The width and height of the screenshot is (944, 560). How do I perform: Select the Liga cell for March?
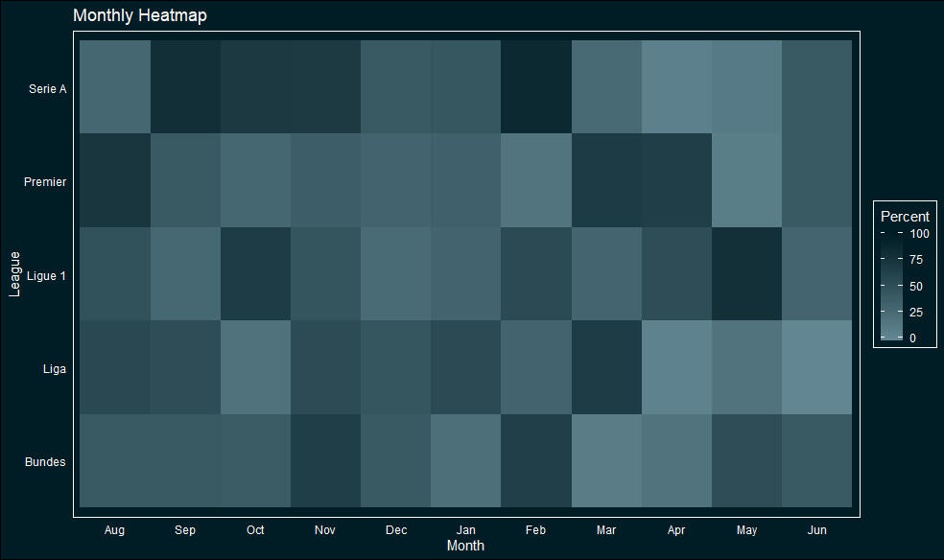[x=605, y=367]
